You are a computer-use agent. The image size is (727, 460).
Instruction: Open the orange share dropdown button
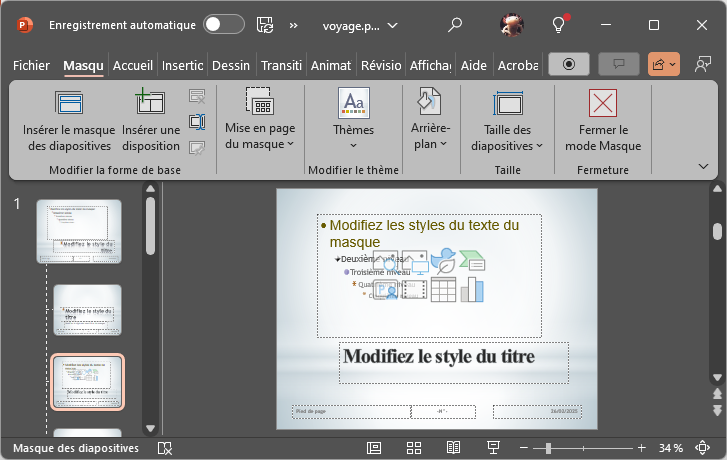tap(664, 64)
